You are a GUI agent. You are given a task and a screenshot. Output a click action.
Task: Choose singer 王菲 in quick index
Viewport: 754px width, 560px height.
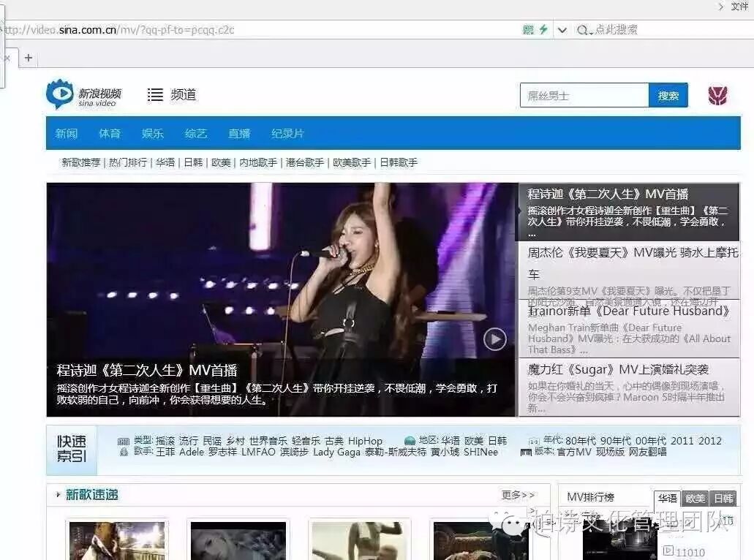point(165,452)
